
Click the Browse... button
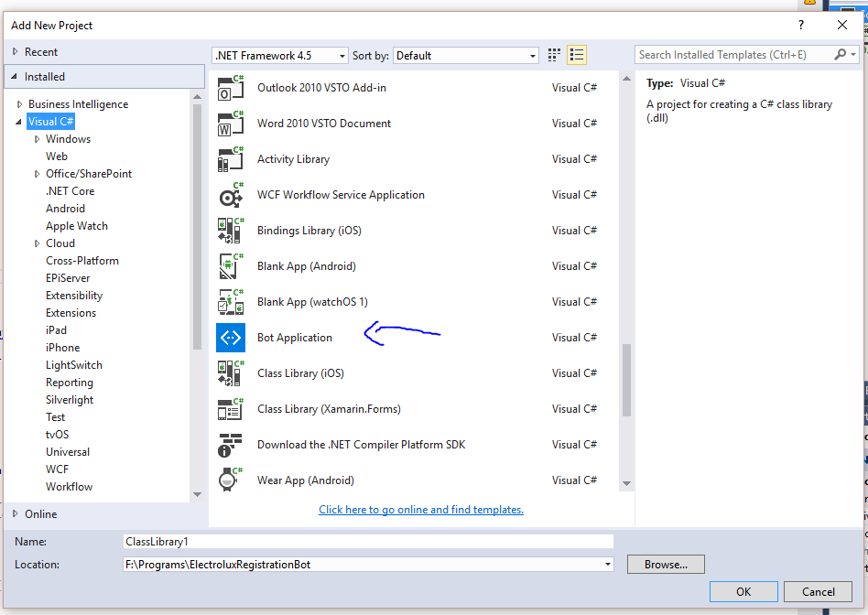pyautogui.click(x=666, y=565)
